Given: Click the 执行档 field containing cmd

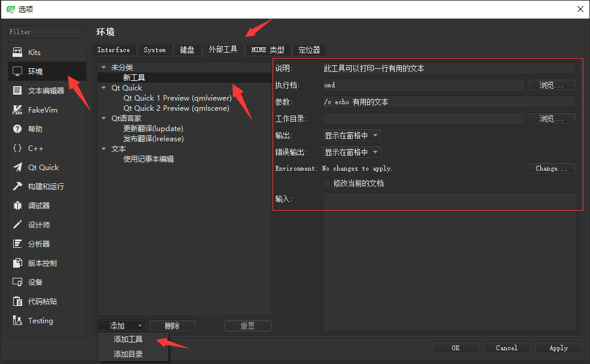Looking at the screenshot, I should (x=423, y=85).
